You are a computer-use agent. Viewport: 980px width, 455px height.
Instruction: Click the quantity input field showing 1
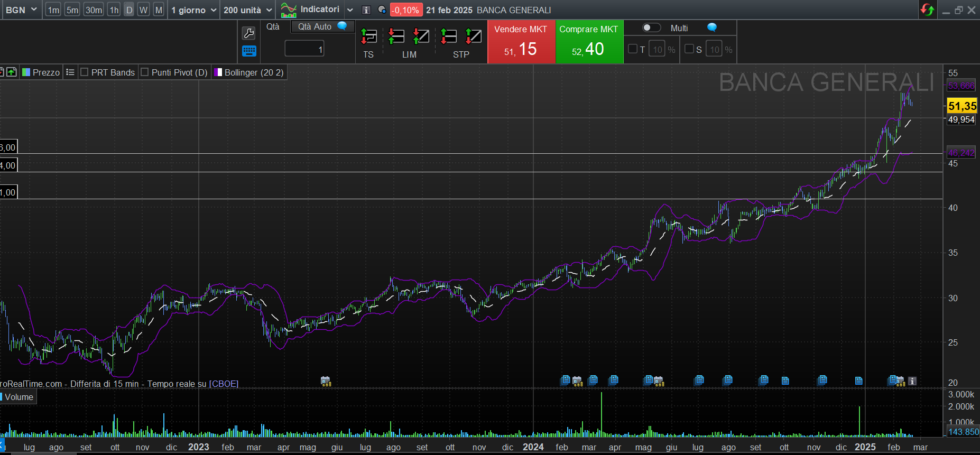click(304, 49)
